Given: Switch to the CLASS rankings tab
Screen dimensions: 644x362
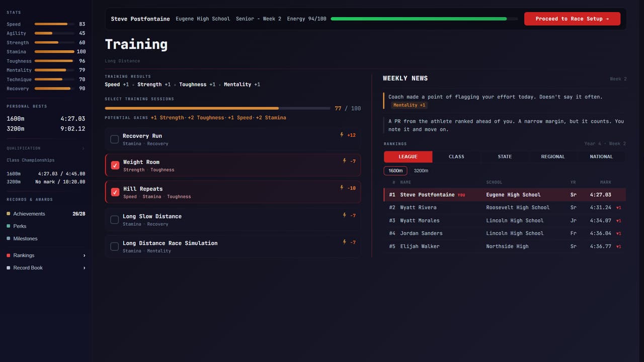Looking at the screenshot, I should (456, 157).
